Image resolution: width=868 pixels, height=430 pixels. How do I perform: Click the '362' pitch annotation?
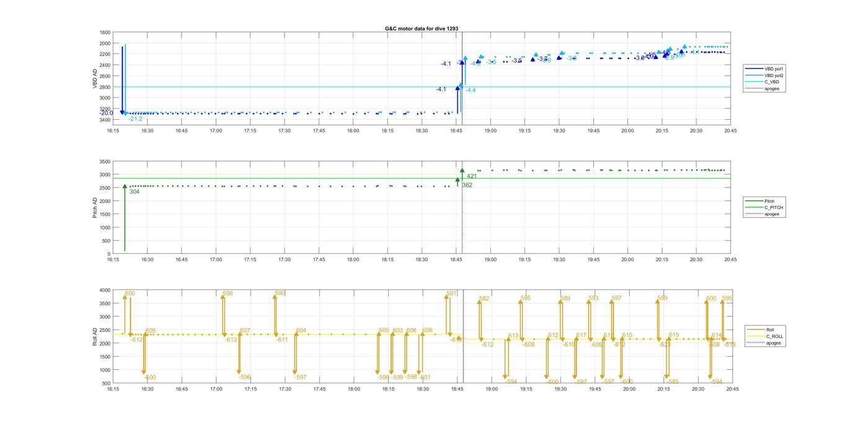467,185
